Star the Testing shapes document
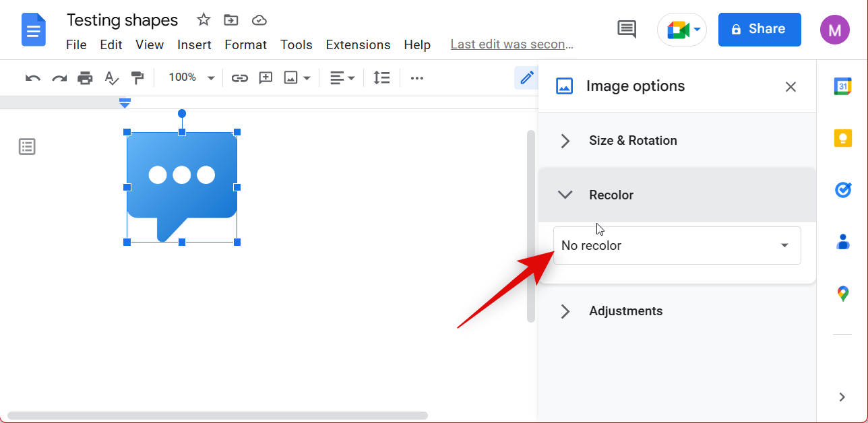This screenshot has width=868, height=423. pos(204,20)
